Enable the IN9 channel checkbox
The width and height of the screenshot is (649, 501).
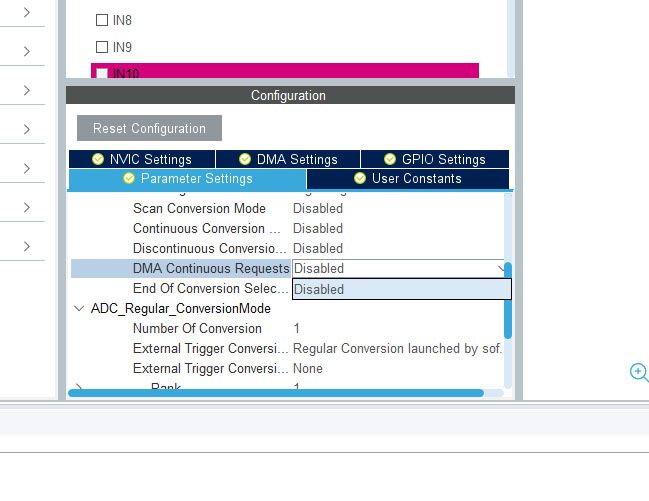click(x=102, y=47)
